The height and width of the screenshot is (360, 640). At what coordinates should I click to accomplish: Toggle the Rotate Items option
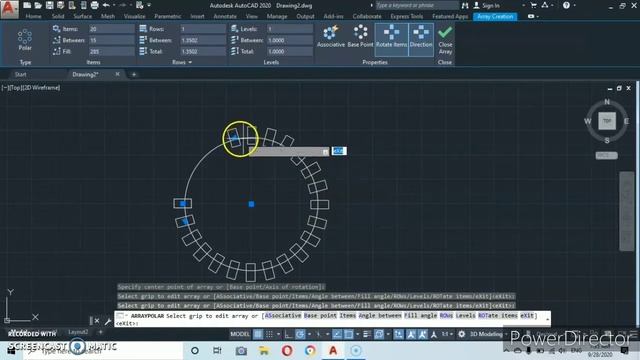(x=391, y=40)
